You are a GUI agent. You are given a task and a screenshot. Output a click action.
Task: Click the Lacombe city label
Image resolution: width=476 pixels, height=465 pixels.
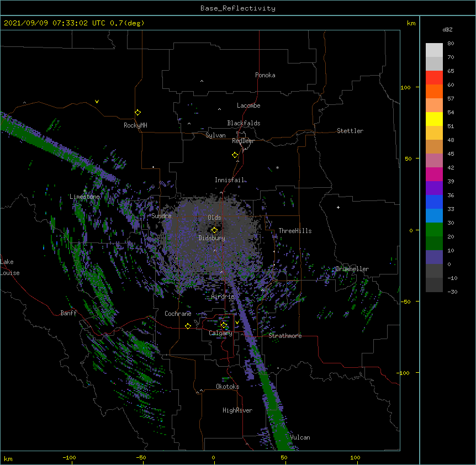(248, 105)
